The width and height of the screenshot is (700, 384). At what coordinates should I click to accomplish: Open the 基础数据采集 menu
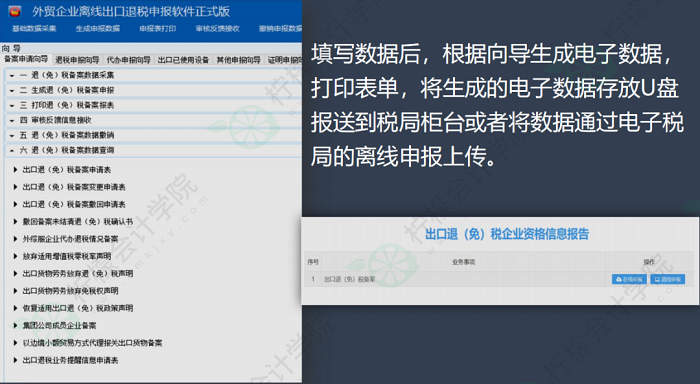point(34,29)
